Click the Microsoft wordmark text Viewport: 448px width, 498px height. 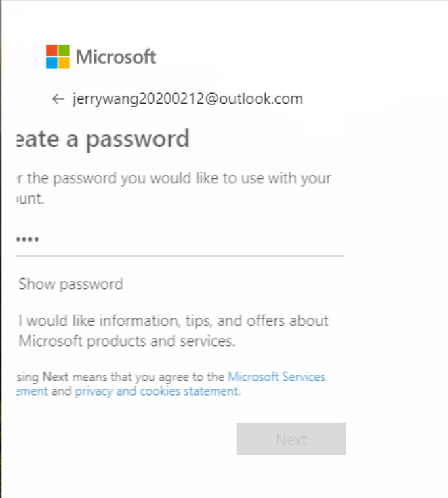click(x=116, y=56)
